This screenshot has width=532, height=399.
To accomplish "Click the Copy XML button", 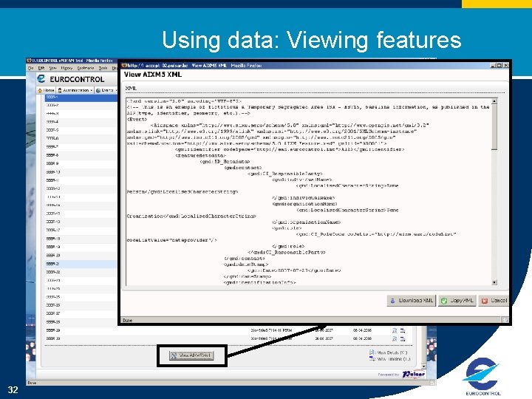I will (457, 301).
